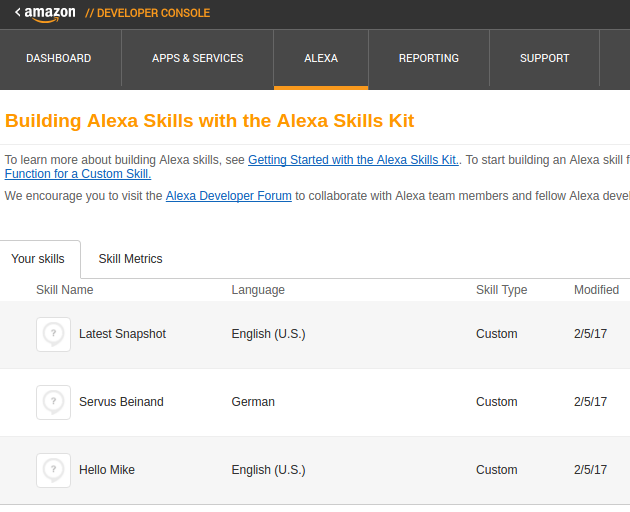Open Function for a Custom Skill link

click(78, 174)
